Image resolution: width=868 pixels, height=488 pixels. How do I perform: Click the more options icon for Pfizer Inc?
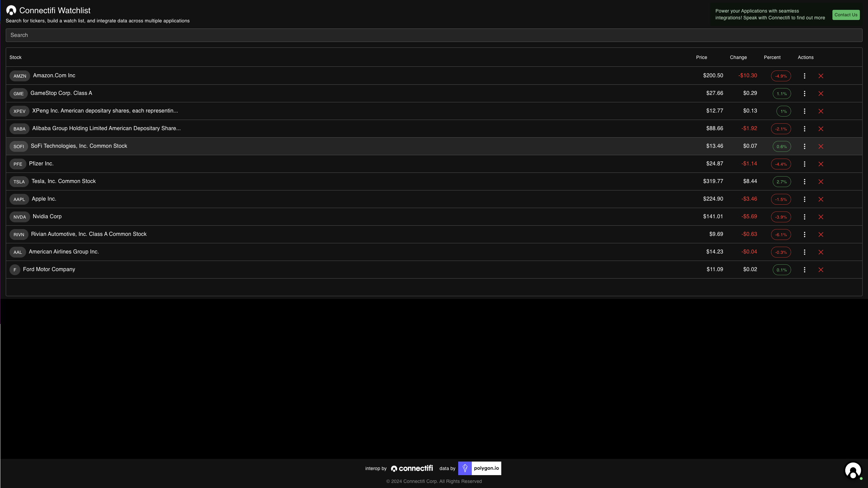click(805, 164)
